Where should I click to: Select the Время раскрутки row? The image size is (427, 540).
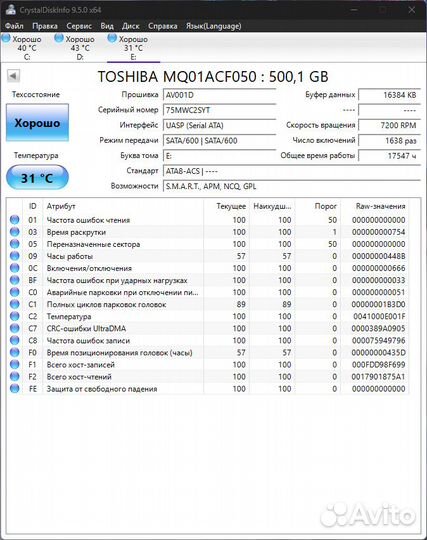pos(208,232)
